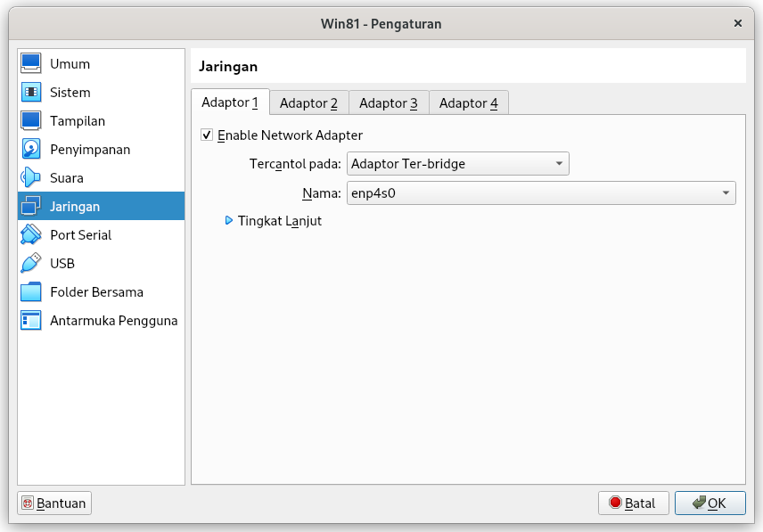Switch to the Adaptor 4 tab
This screenshot has height=532, width=763.
coord(469,103)
